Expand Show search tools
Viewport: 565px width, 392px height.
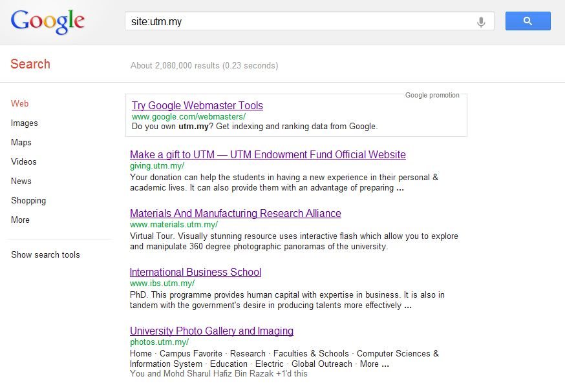pos(45,255)
